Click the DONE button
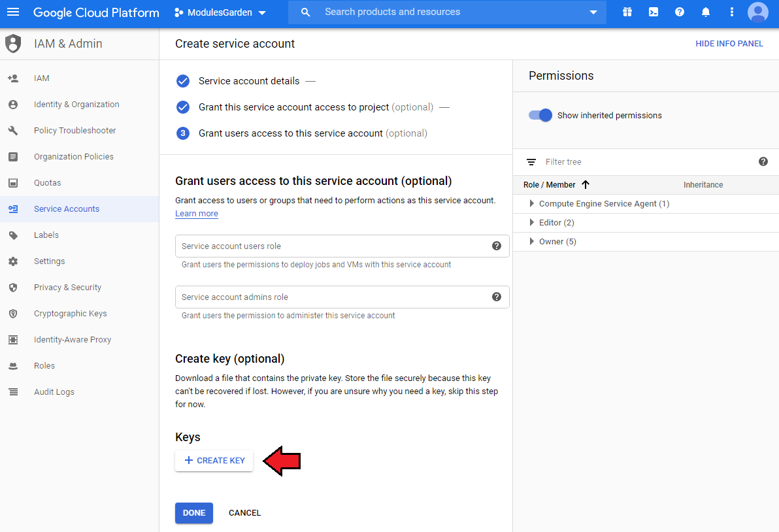This screenshot has width=779, height=532. 193,513
